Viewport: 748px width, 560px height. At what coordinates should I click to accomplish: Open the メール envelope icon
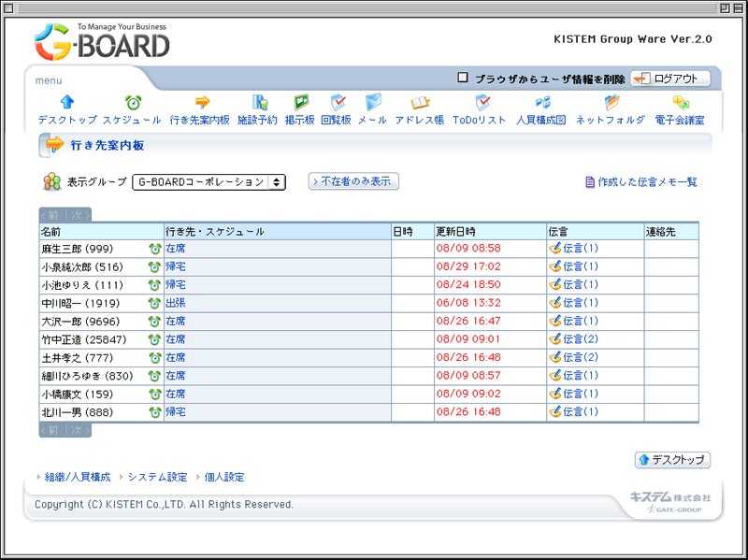(x=373, y=102)
